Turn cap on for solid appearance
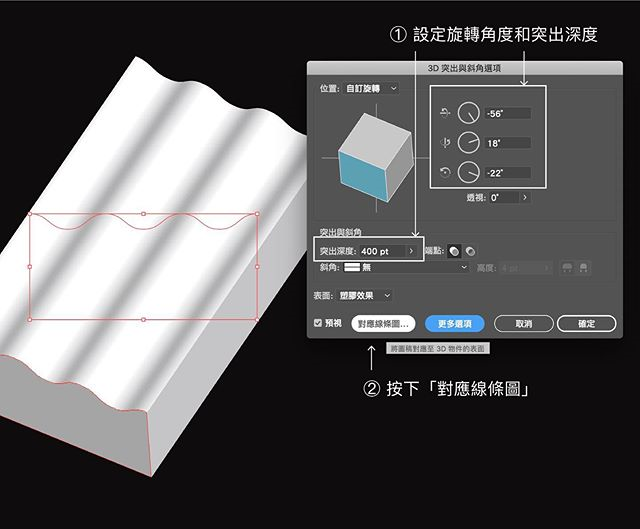 [x=454, y=251]
